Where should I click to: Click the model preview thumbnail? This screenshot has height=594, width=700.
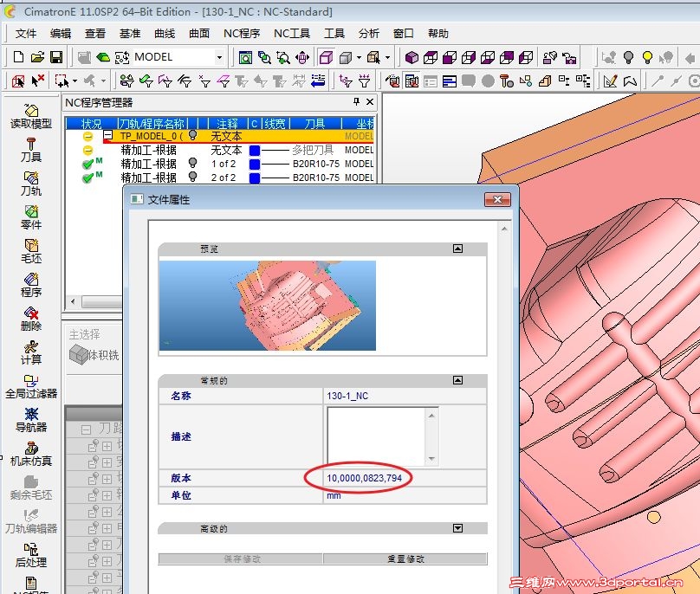[x=268, y=306]
